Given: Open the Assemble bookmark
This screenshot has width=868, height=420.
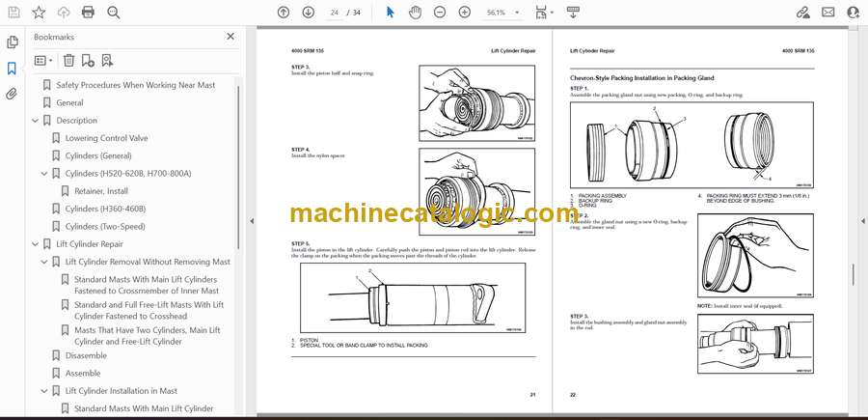Looking at the screenshot, I should [x=83, y=374].
